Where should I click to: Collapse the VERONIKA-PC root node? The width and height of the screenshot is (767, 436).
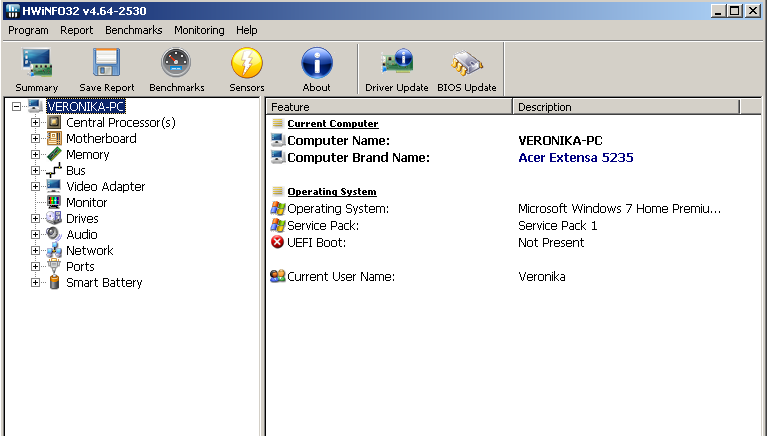[16, 107]
